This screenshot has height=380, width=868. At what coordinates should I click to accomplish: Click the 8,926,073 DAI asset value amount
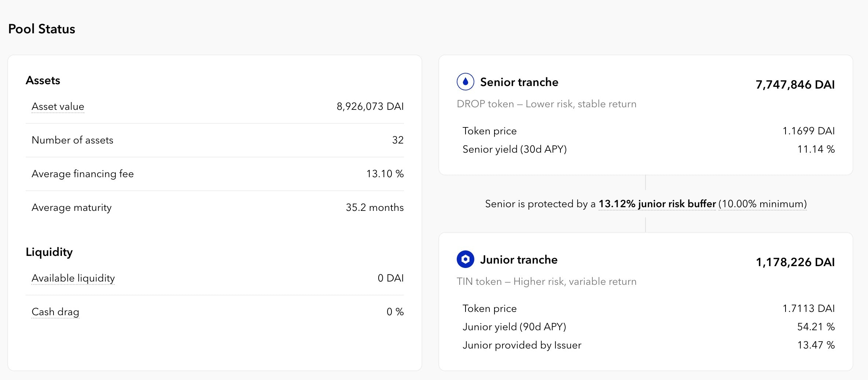(370, 107)
